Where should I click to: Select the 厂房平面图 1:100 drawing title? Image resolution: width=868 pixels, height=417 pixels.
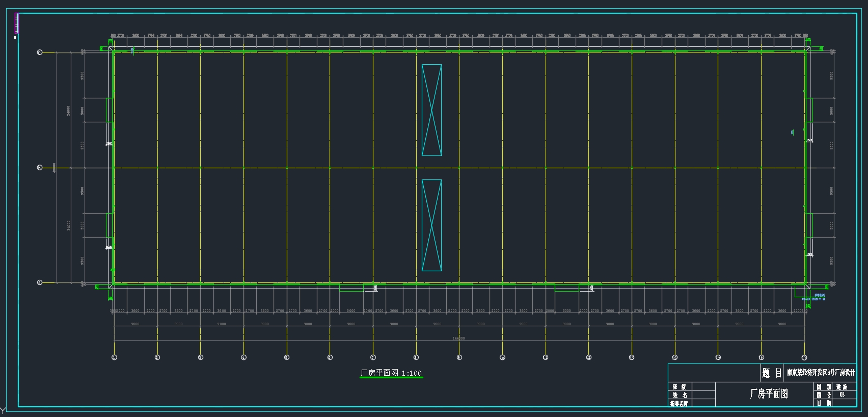pos(391,373)
